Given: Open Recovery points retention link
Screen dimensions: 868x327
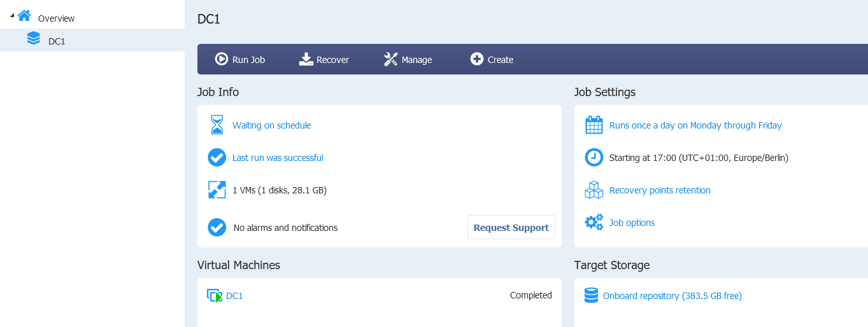Looking at the screenshot, I should click(660, 190).
